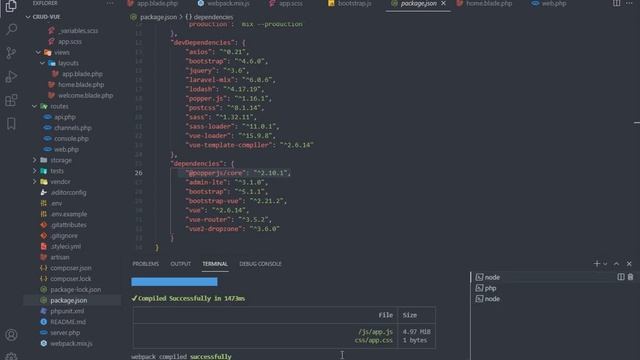Open the Source Control view
640x360 pixels.
click(x=11, y=53)
